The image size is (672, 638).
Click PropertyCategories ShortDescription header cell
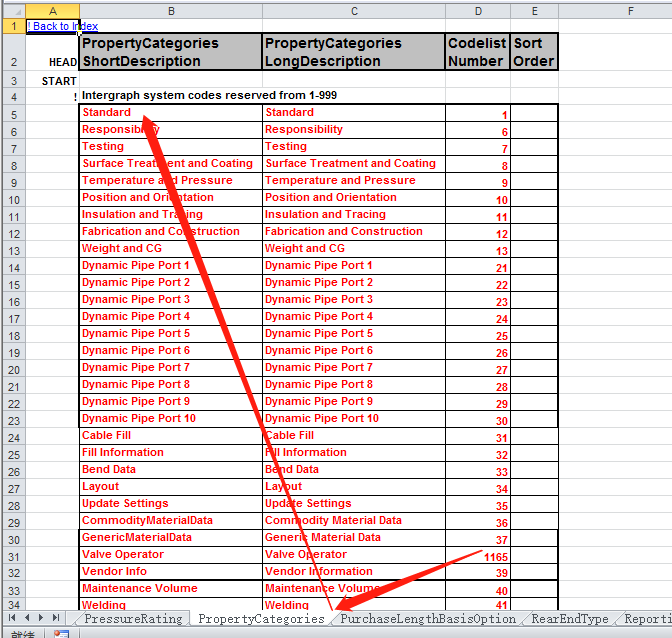click(171, 52)
